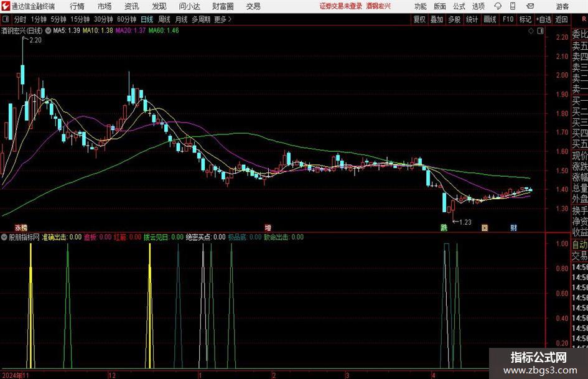Open the 资讯 menu
The height and width of the screenshot is (379, 588).
click(132, 6)
